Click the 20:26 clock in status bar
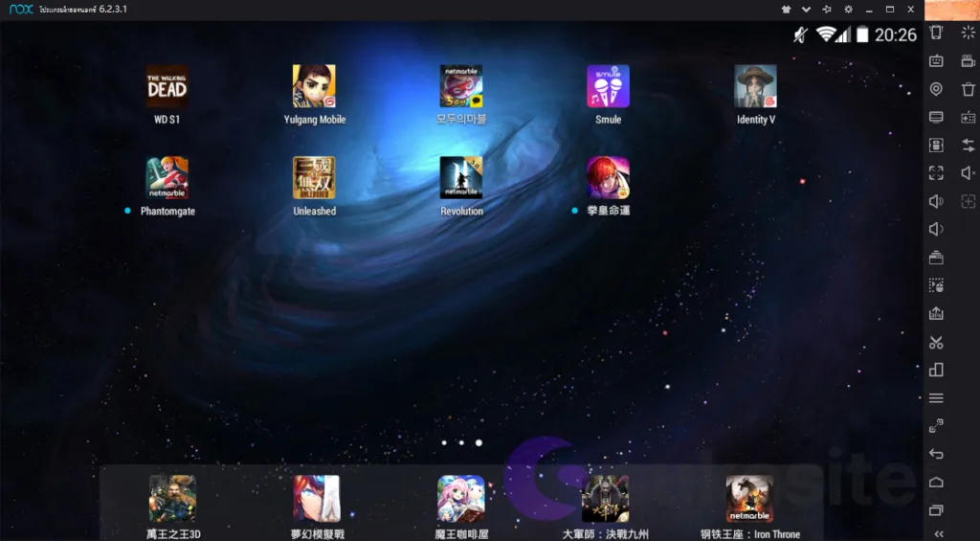980x541 pixels. (x=896, y=35)
